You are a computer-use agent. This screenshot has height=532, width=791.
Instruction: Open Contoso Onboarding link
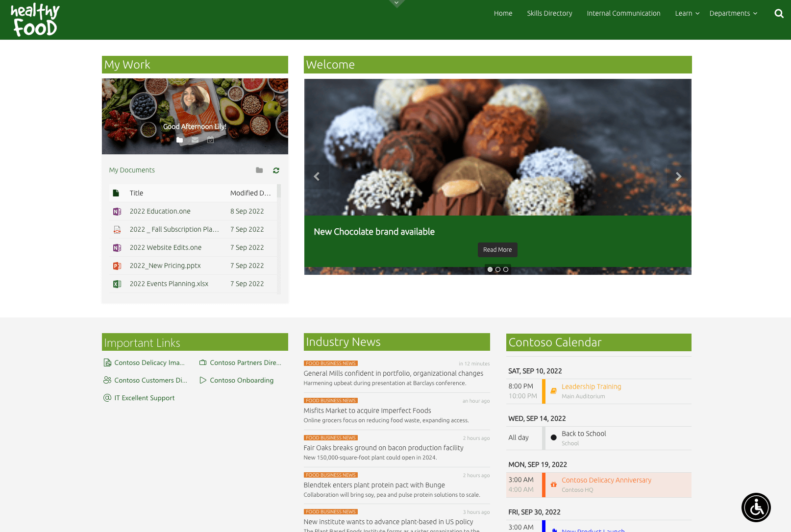tap(242, 380)
